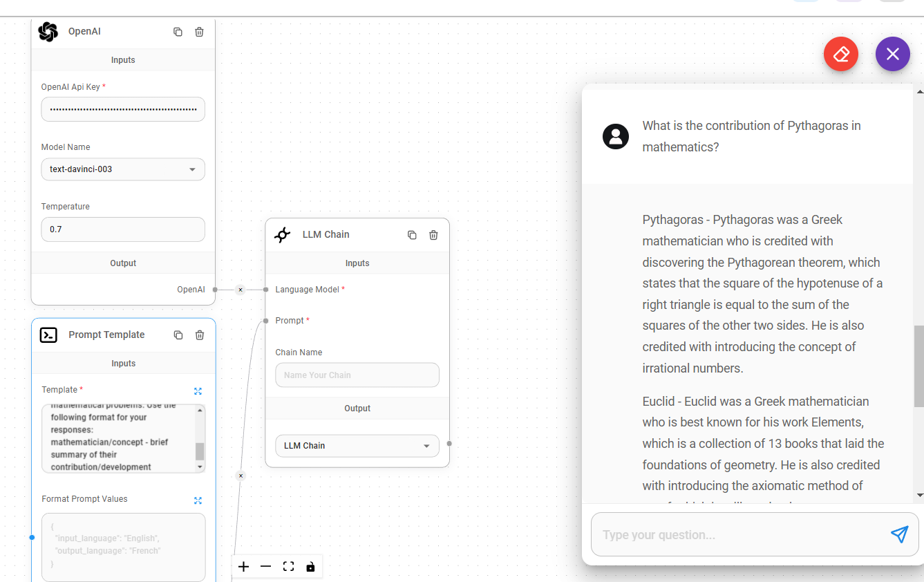Viewport: 924px width, 582px height.
Task: Clear the chat using red eraser icon
Action: click(x=840, y=53)
